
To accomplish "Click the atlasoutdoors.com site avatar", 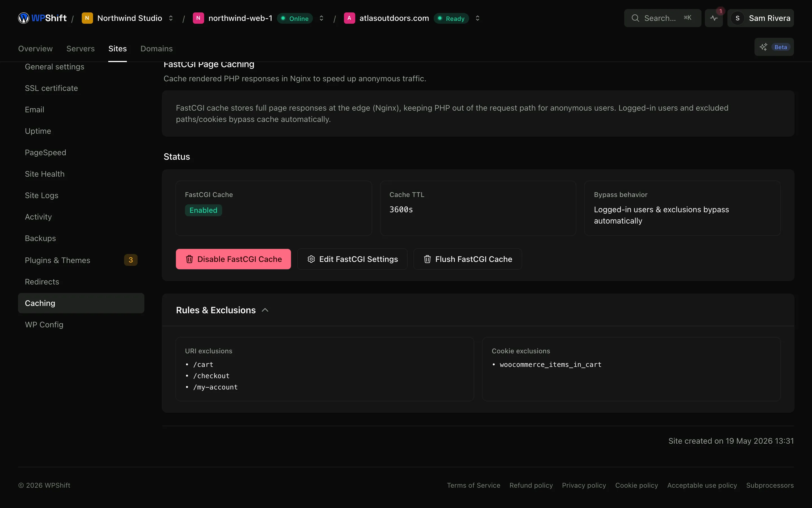I will pyautogui.click(x=349, y=18).
